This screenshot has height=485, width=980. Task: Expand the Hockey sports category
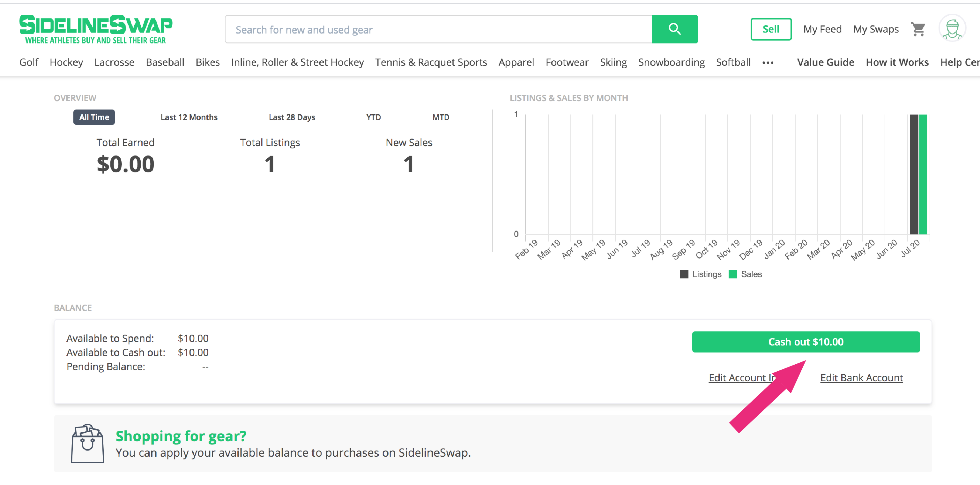coord(66,63)
